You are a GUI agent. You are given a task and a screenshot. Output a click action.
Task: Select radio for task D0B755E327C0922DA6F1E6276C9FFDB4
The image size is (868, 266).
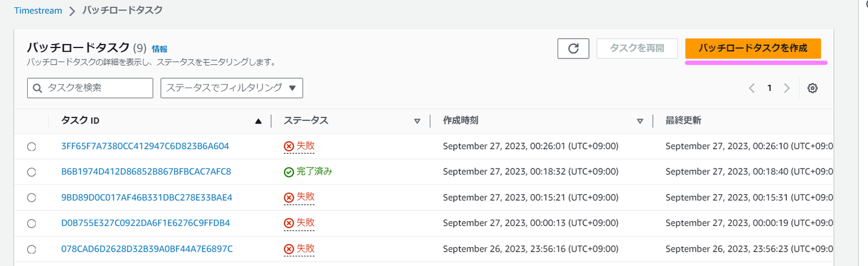coord(32,223)
